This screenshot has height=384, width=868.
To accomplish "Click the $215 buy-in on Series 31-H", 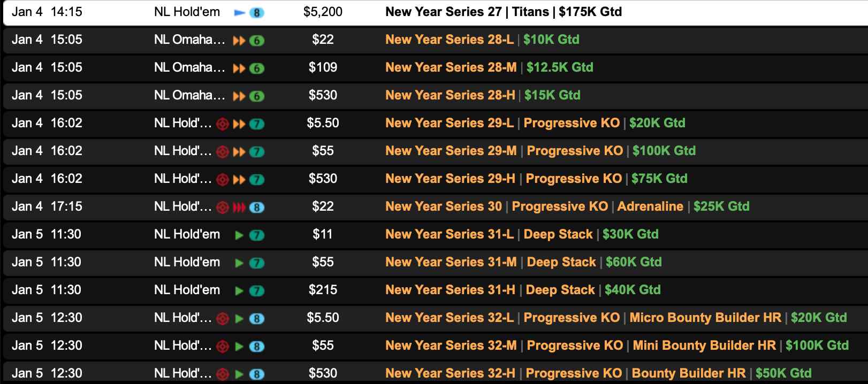I will point(323,290).
